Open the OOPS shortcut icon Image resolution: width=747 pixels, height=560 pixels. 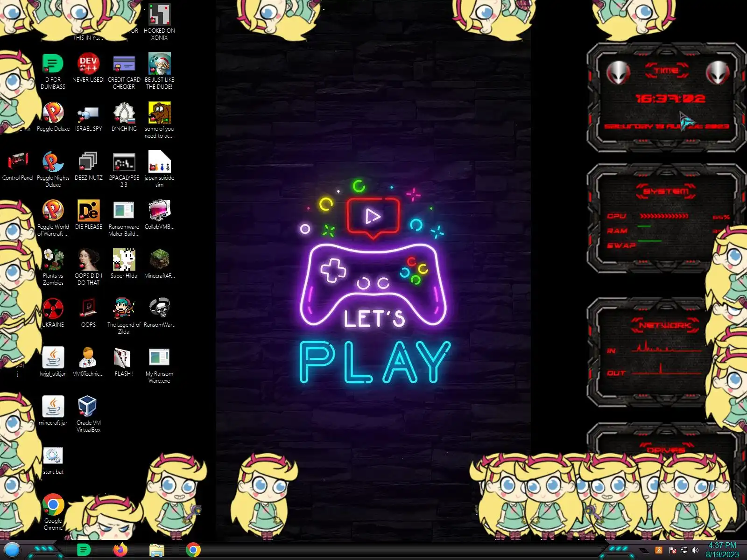coord(88,313)
